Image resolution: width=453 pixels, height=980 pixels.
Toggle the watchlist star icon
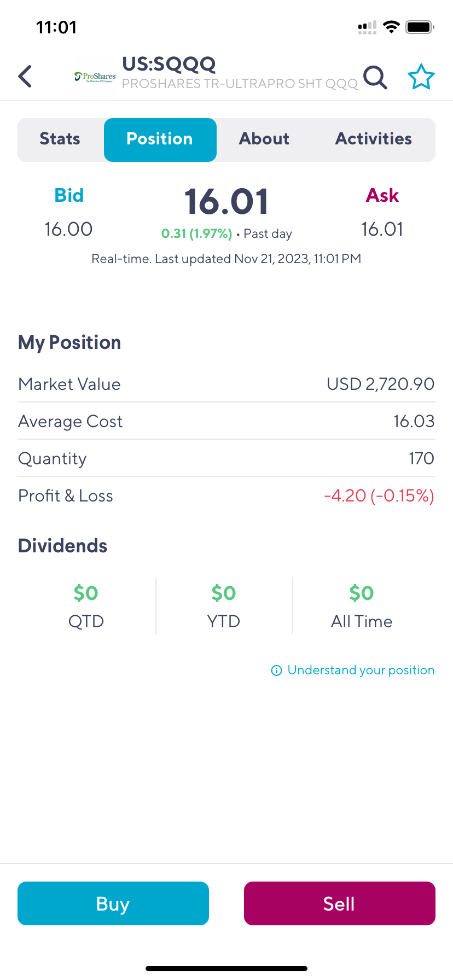tap(421, 77)
